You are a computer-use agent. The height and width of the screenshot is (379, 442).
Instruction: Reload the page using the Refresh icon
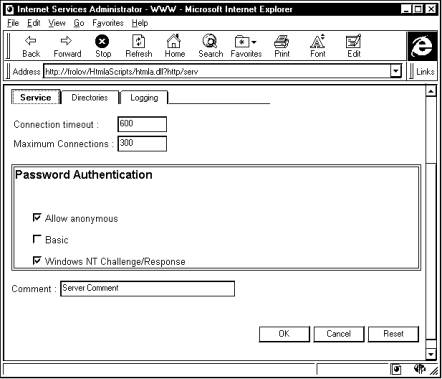tap(139, 46)
